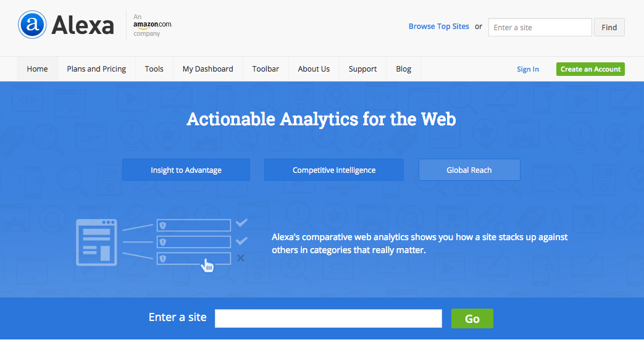Click the Alexa logo icon
The image size is (644, 358).
(x=32, y=25)
